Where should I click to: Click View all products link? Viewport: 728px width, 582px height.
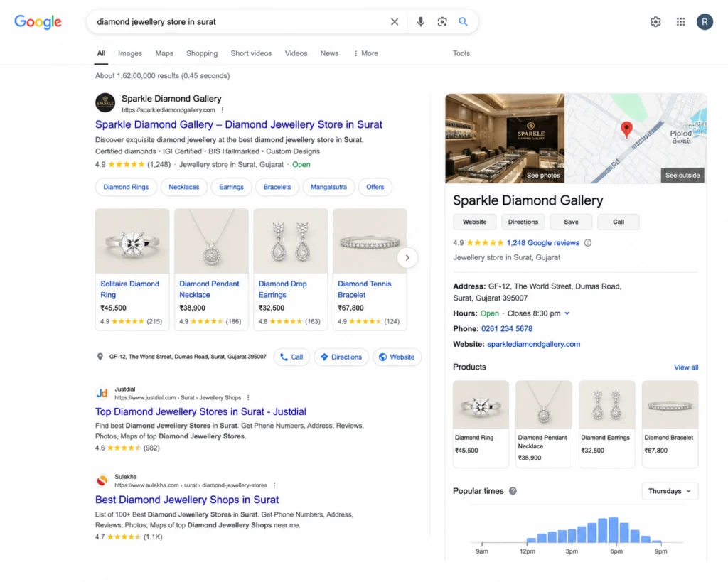[x=686, y=367]
